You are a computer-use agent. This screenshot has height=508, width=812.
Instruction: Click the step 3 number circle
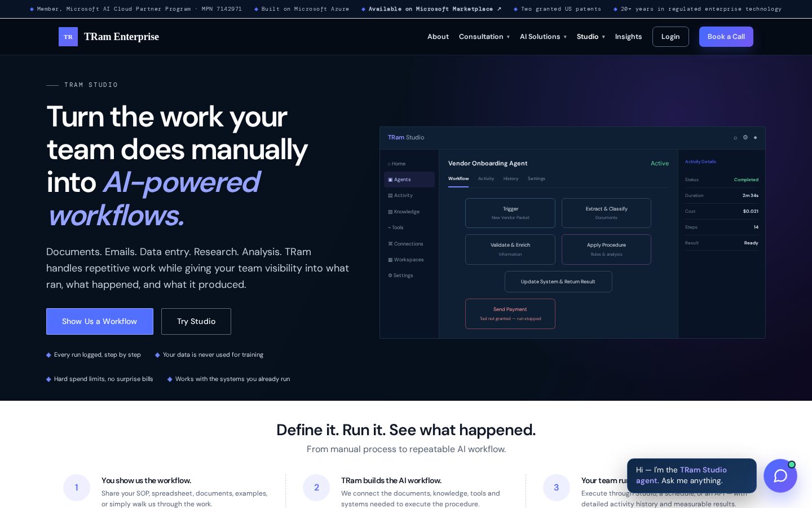click(x=557, y=488)
